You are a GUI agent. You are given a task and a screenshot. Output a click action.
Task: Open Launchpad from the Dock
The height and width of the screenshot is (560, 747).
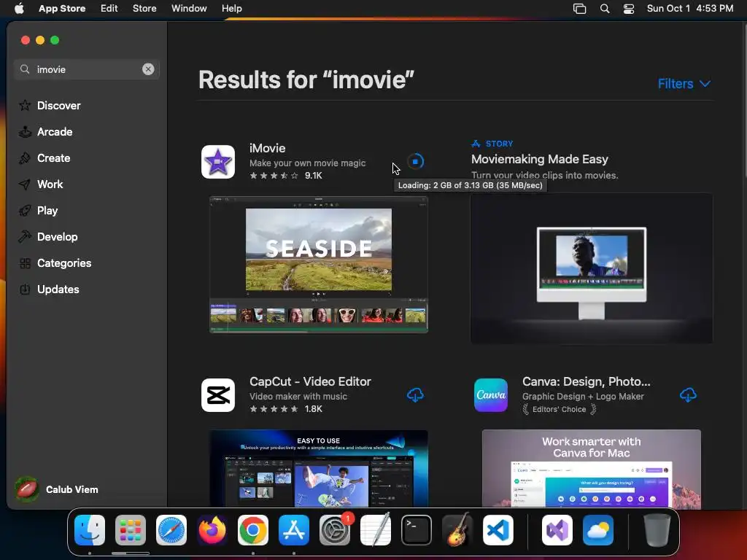tap(131, 530)
